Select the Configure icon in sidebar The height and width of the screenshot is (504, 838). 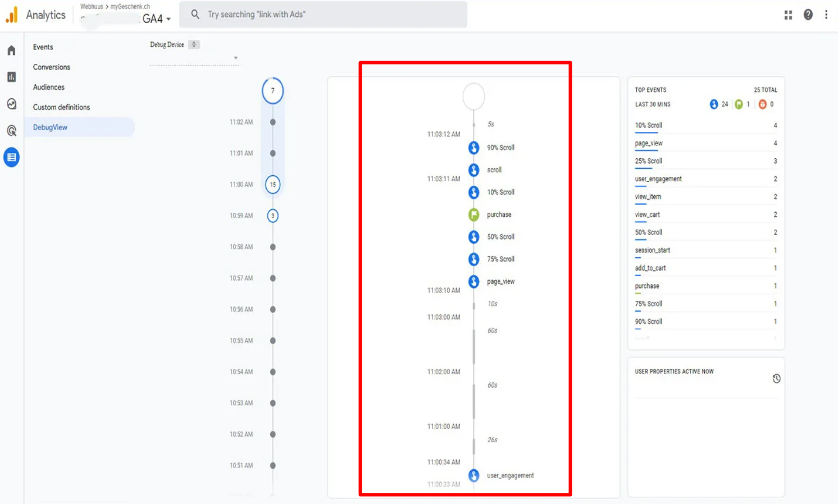pyautogui.click(x=11, y=157)
